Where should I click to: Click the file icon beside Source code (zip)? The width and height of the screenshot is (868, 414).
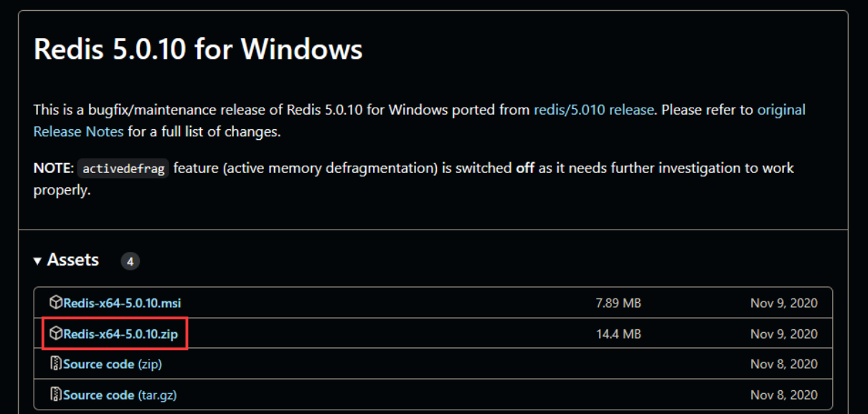pos(55,364)
